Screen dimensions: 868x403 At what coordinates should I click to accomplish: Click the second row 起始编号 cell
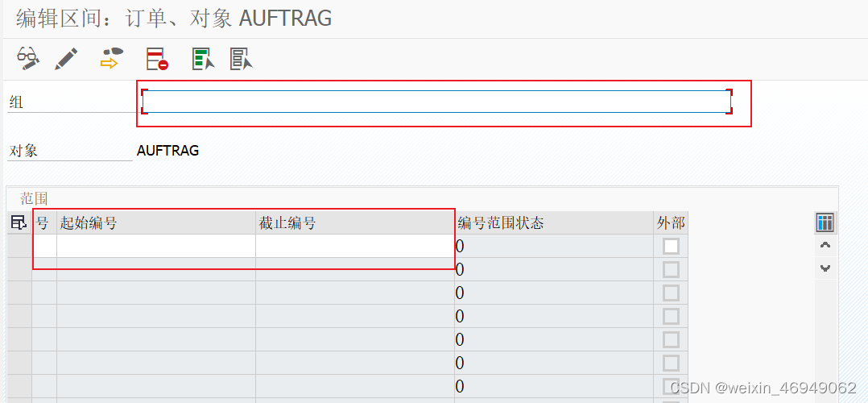[x=156, y=269]
